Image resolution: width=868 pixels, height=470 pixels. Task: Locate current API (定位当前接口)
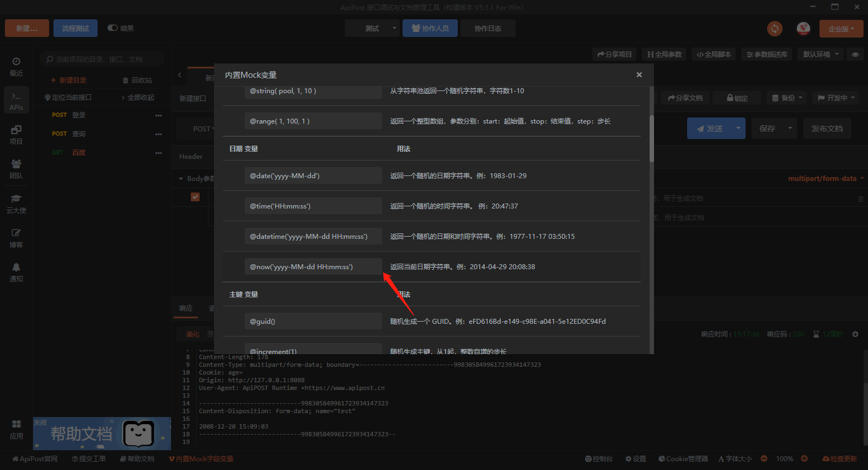click(x=68, y=97)
